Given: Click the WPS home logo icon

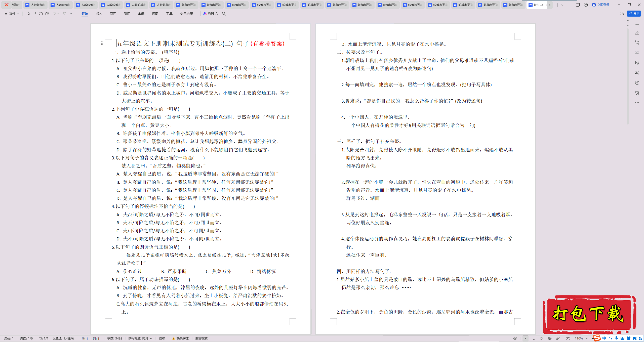Looking at the screenshot, I should click(x=7, y=5).
